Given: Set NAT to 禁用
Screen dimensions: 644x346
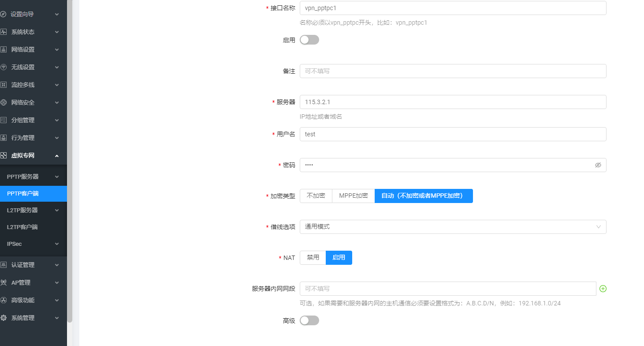Looking at the screenshot, I should pos(313,258).
